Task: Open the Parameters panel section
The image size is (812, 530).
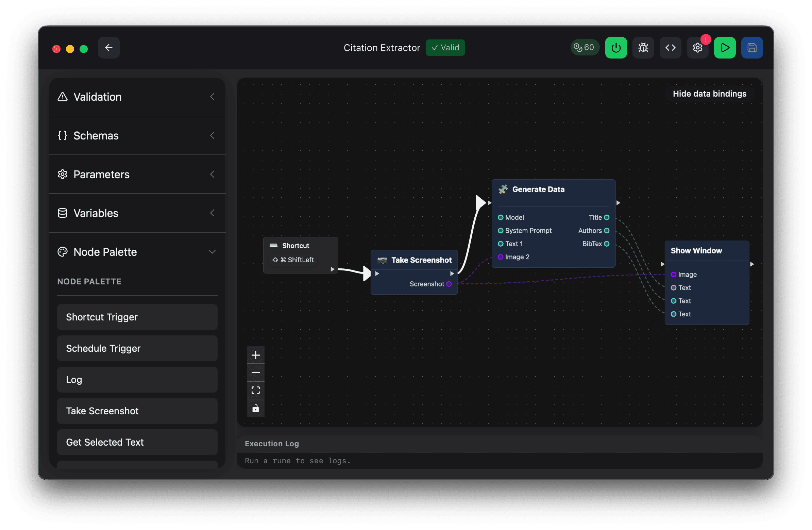Action: coord(137,175)
